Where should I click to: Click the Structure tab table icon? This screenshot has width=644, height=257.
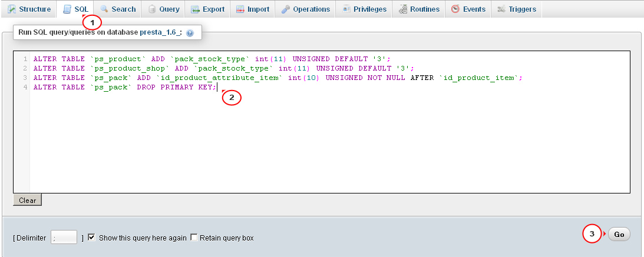[12, 9]
